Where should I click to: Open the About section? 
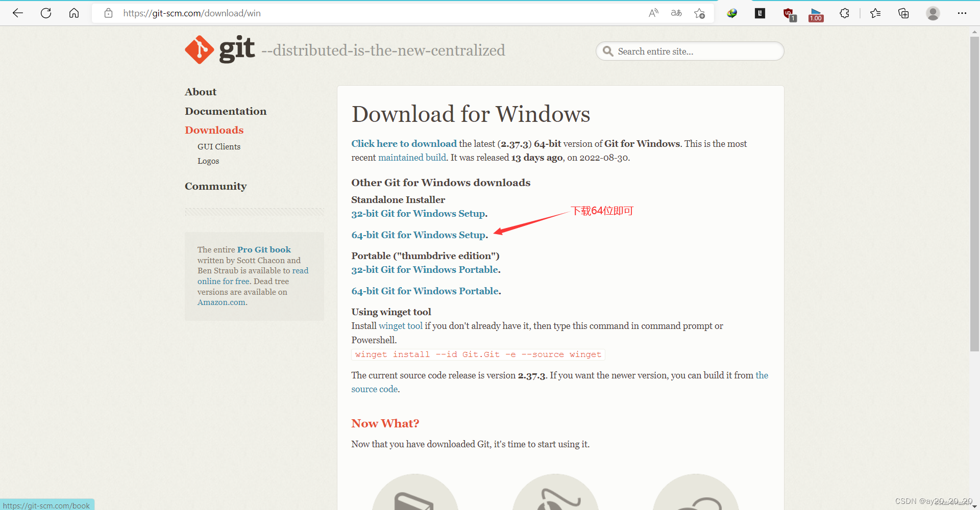point(201,92)
